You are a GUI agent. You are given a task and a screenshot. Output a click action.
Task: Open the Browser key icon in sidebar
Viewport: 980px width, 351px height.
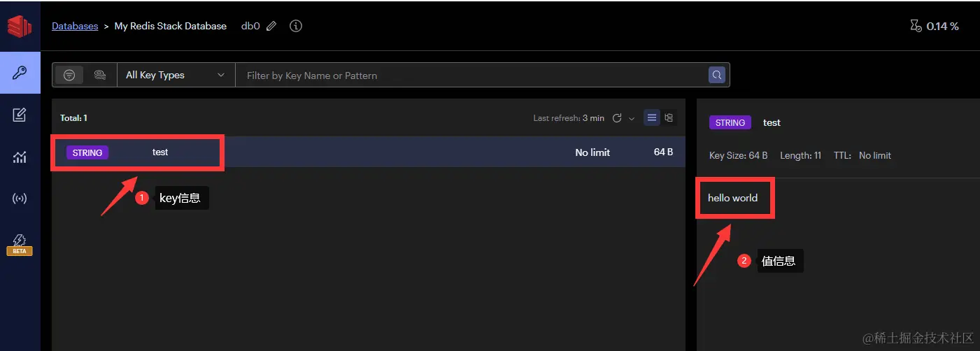(20, 73)
